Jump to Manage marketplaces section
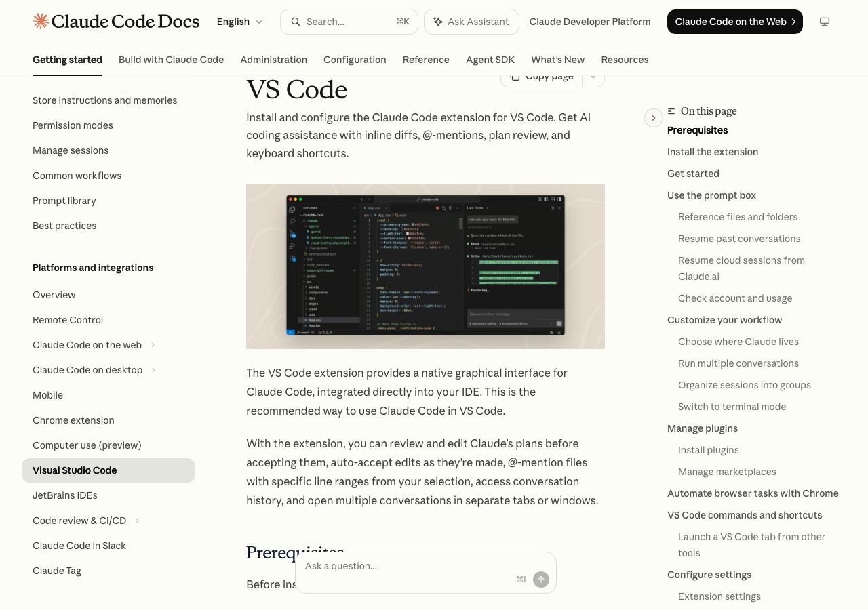 pos(727,472)
